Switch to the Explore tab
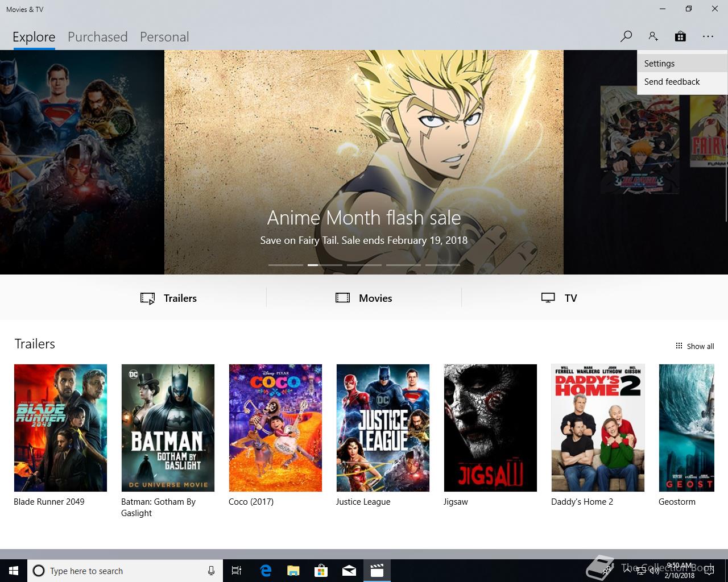 (34, 37)
